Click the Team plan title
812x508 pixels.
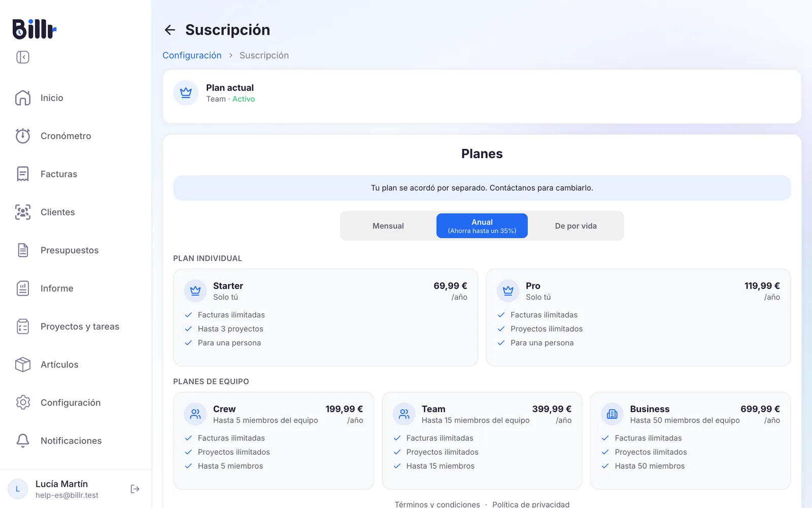coord(433,409)
